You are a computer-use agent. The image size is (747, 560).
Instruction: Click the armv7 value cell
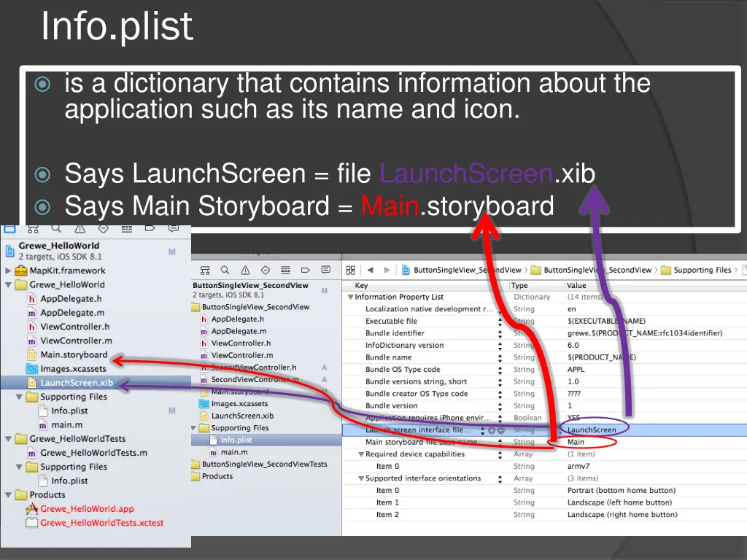point(578,466)
